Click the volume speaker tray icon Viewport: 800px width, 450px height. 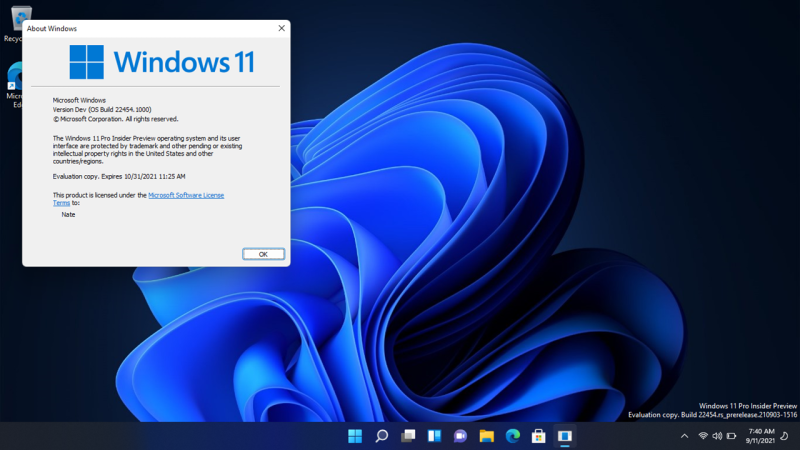[x=717, y=436]
